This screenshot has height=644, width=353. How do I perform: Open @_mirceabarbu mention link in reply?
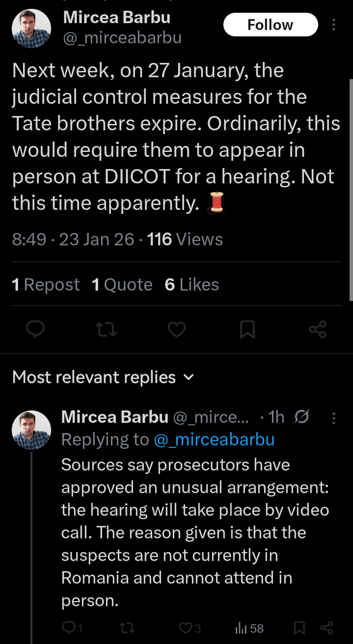pyautogui.click(x=214, y=440)
